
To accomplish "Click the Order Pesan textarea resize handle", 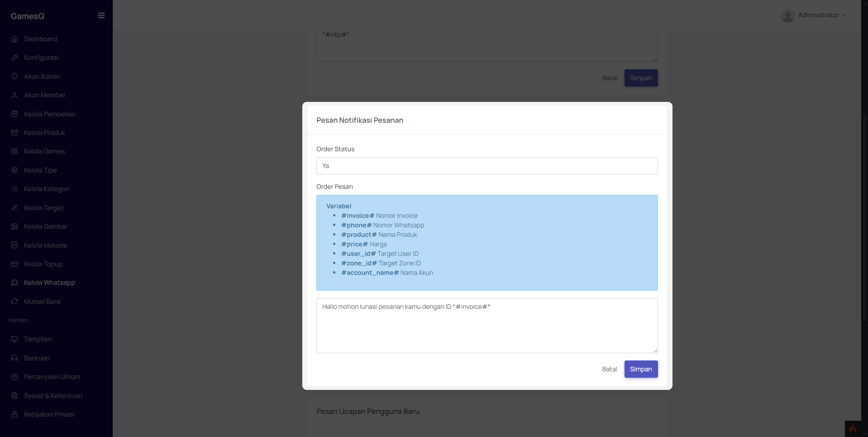I will coord(655,350).
